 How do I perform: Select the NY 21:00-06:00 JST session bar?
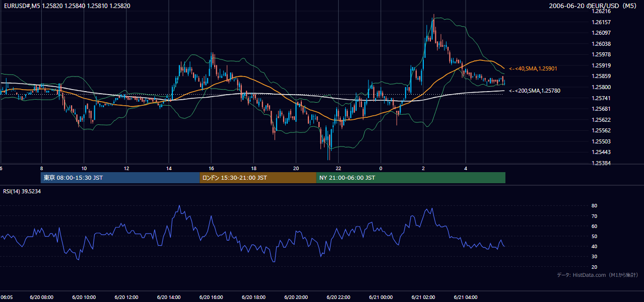(411, 178)
